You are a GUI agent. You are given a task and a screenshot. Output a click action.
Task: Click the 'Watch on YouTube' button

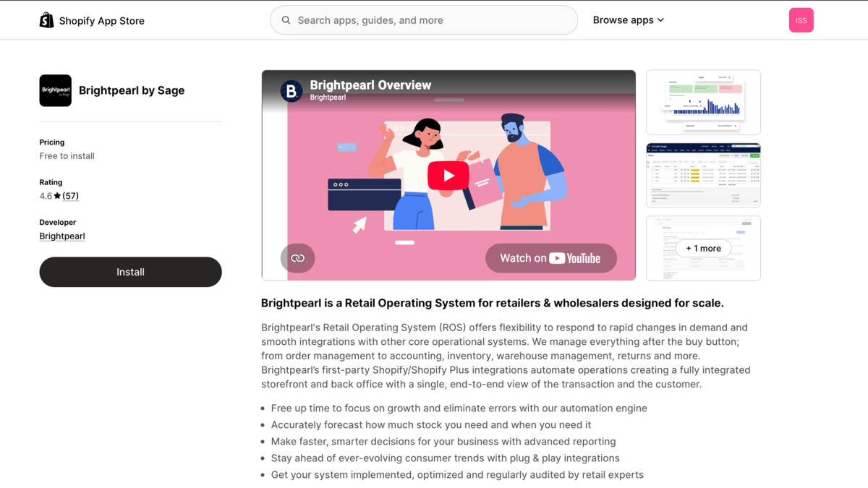click(551, 258)
